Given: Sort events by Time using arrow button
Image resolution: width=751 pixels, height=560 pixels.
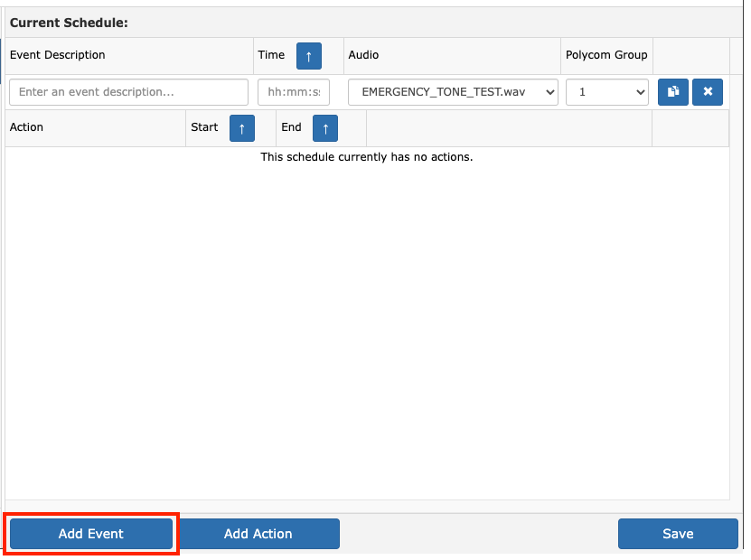Looking at the screenshot, I should [x=308, y=56].
